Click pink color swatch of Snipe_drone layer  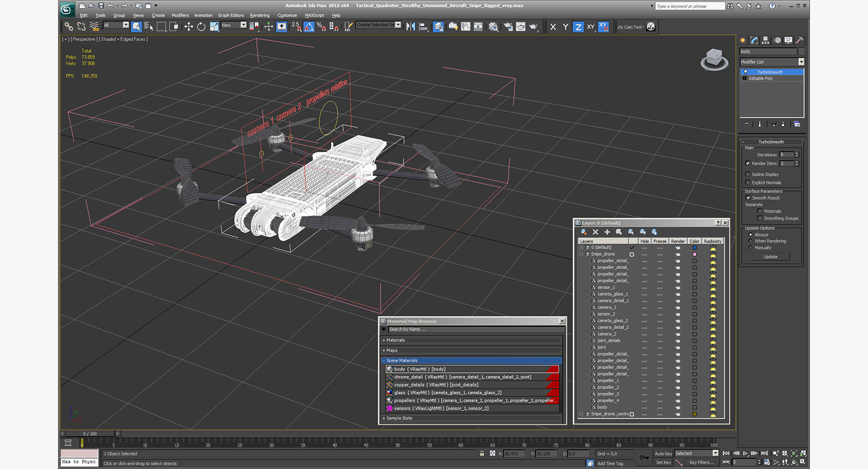coord(694,254)
